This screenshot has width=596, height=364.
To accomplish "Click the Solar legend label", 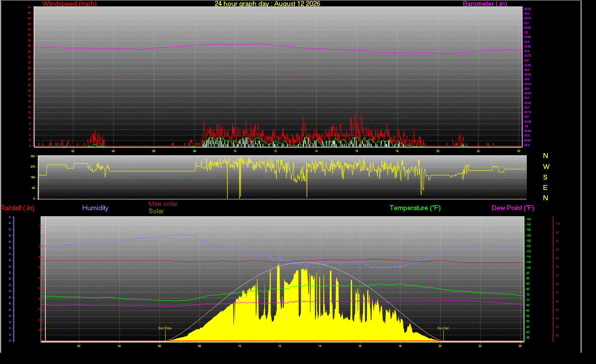I will 156,211.
